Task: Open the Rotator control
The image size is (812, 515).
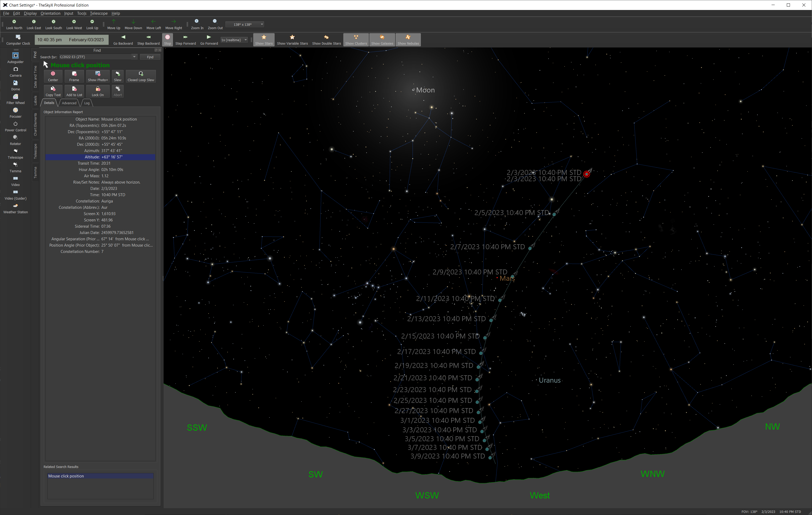Action: click(x=15, y=140)
